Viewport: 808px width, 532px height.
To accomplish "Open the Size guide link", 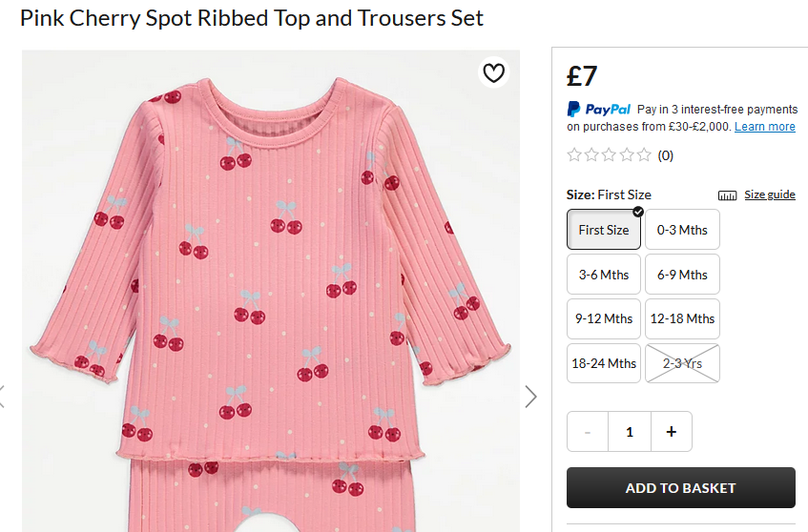I will (x=769, y=194).
